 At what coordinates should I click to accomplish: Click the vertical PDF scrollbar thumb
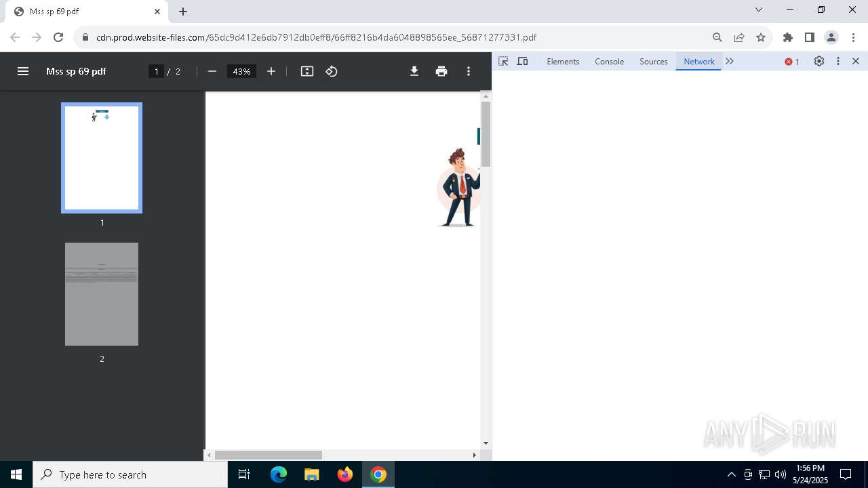pyautogui.click(x=486, y=134)
